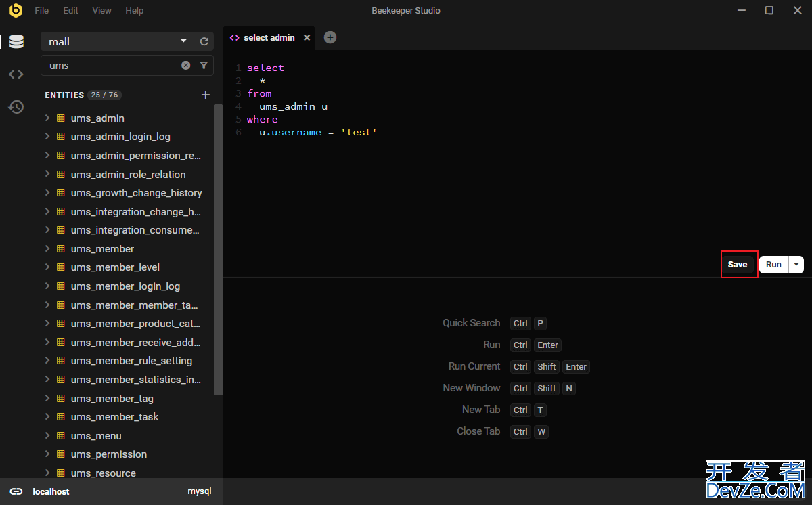Click the ums_admin_role_relation table icon
This screenshot has width=812, height=505.
click(x=60, y=175)
